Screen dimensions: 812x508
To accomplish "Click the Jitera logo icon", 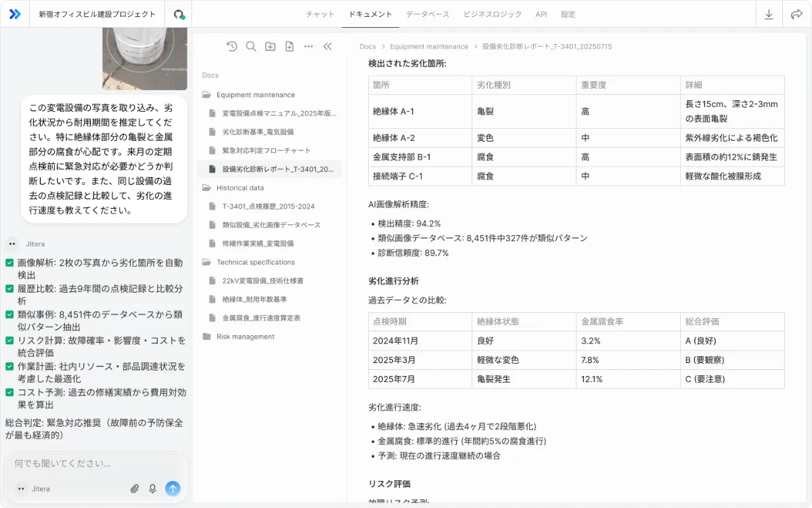I will 14,14.
